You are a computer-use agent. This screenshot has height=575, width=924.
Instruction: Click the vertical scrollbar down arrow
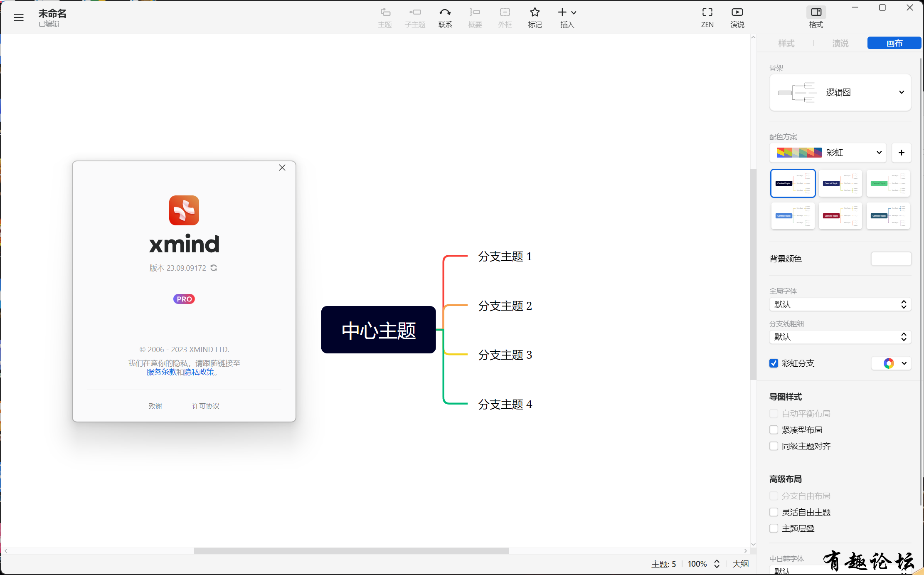(753, 544)
